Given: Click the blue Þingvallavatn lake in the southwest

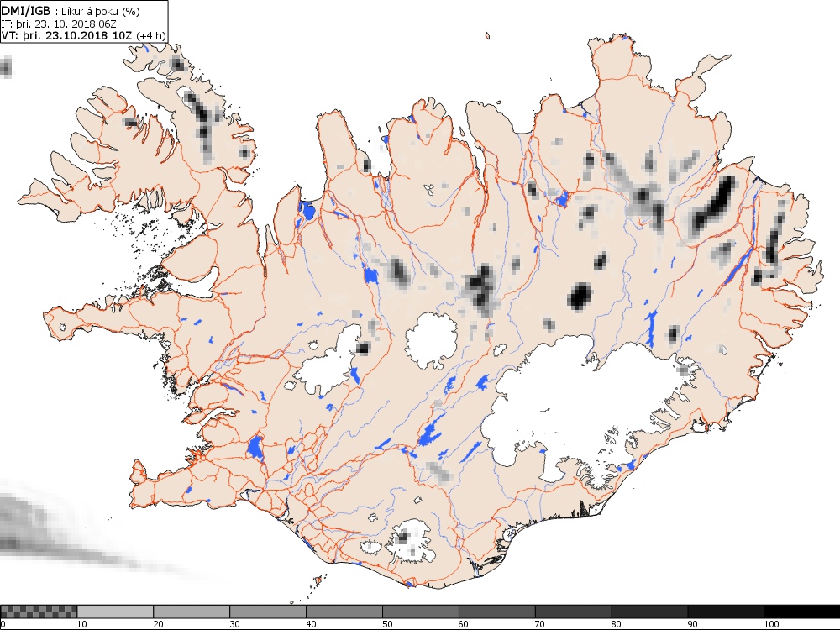Looking at the screenshot, I should tap(255, 448).
